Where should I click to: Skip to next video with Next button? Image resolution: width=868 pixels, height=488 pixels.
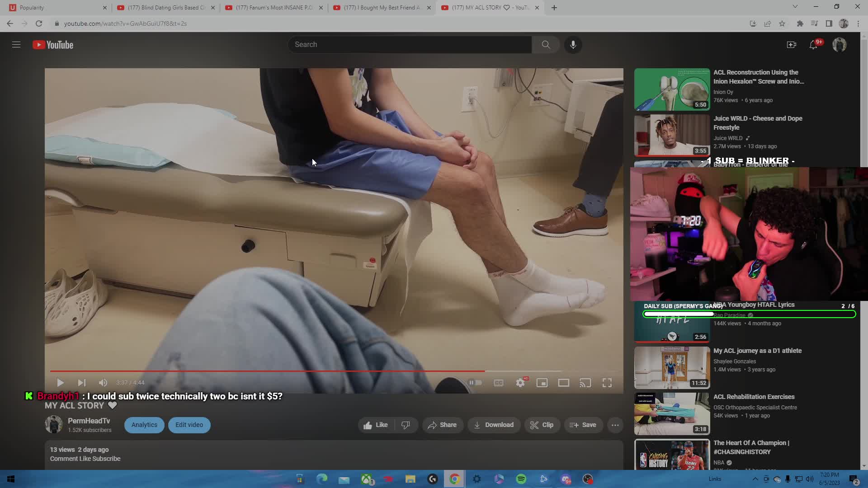point(82,383)
